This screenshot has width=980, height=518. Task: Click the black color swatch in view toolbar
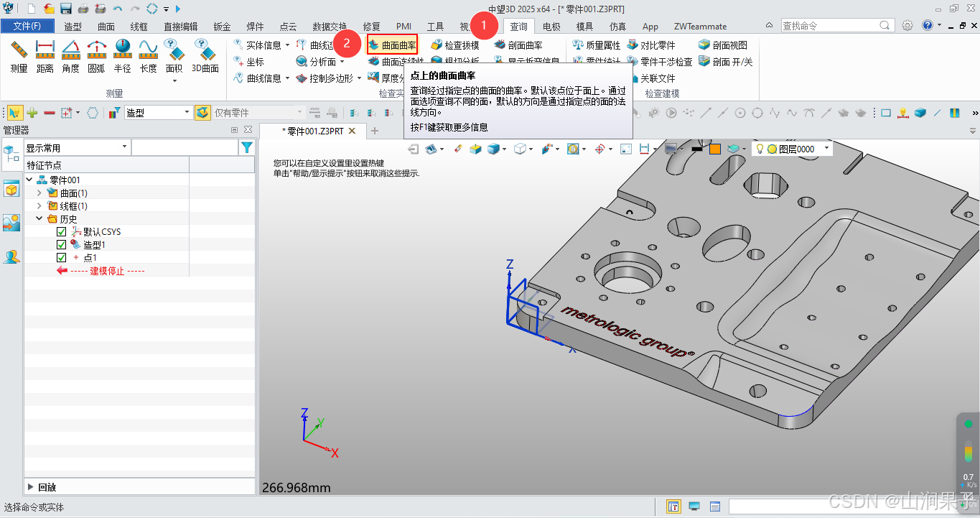point(696,149)
